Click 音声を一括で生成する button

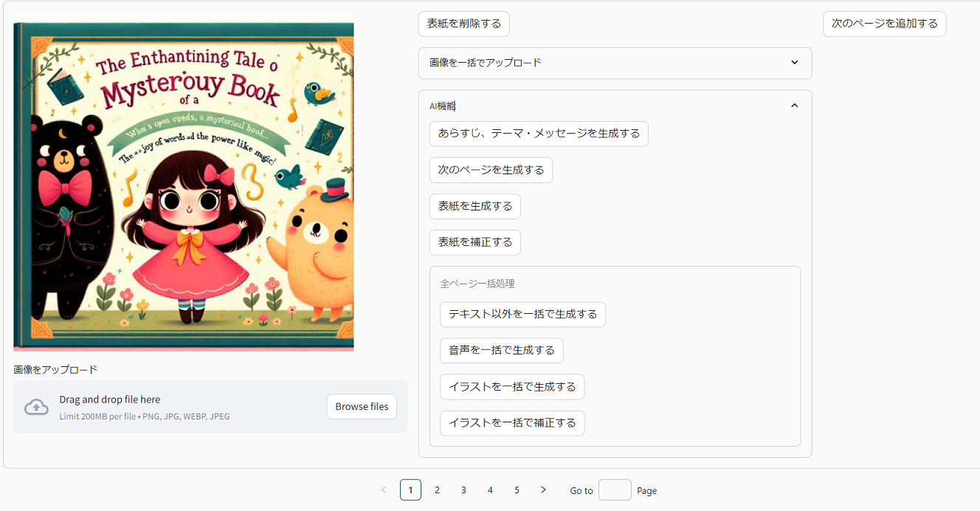502,351
